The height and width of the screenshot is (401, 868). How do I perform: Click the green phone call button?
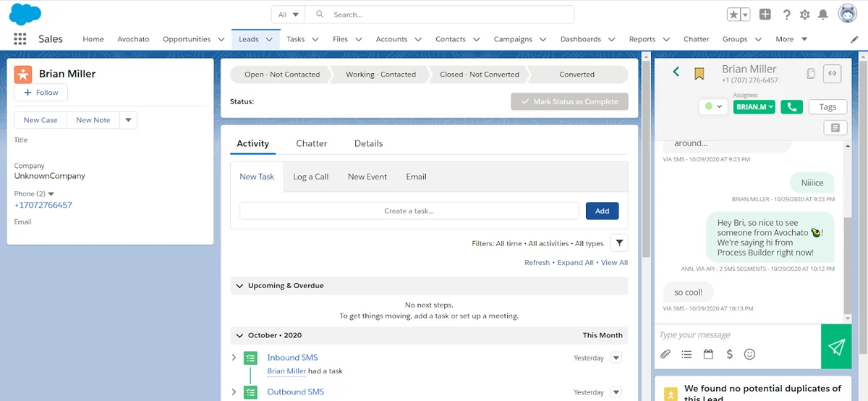[x=791, y=106]
